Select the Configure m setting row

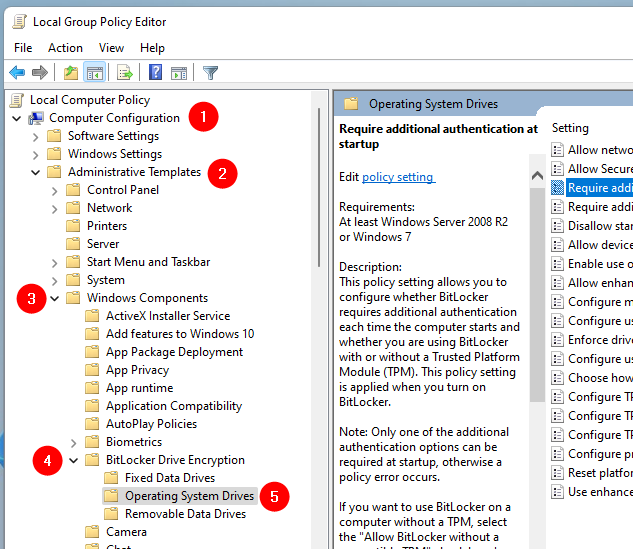coord(592,302)
